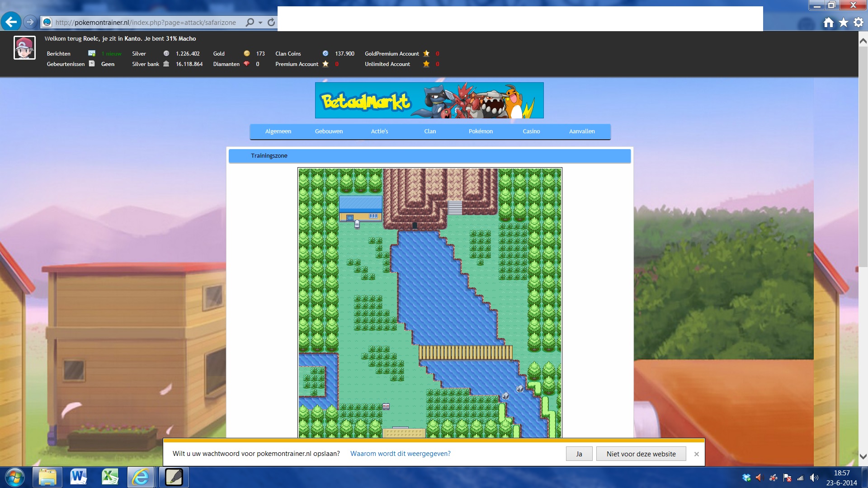Click the Dropbox tray icon
Image resolution: width=868 pixels, height=488 pixels.
point(746,478)
